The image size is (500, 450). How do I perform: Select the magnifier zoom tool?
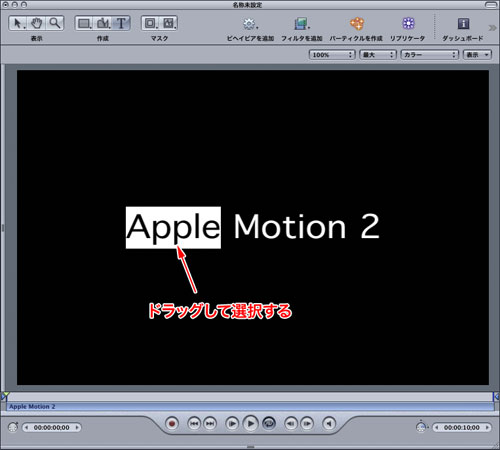click(55, 23)
